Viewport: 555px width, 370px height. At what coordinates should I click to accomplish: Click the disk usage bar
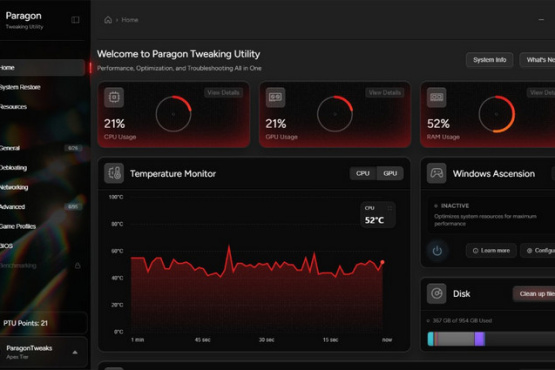(491, 339)
